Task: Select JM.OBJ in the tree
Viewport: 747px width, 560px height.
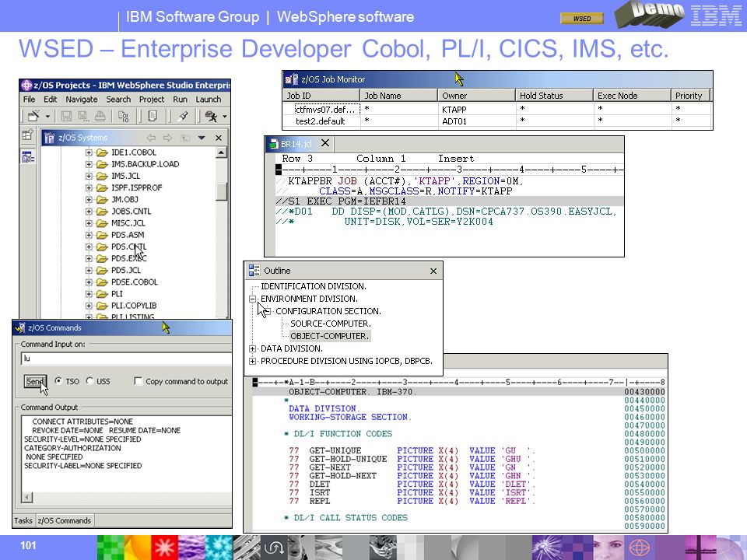Action: coord(124,200)
